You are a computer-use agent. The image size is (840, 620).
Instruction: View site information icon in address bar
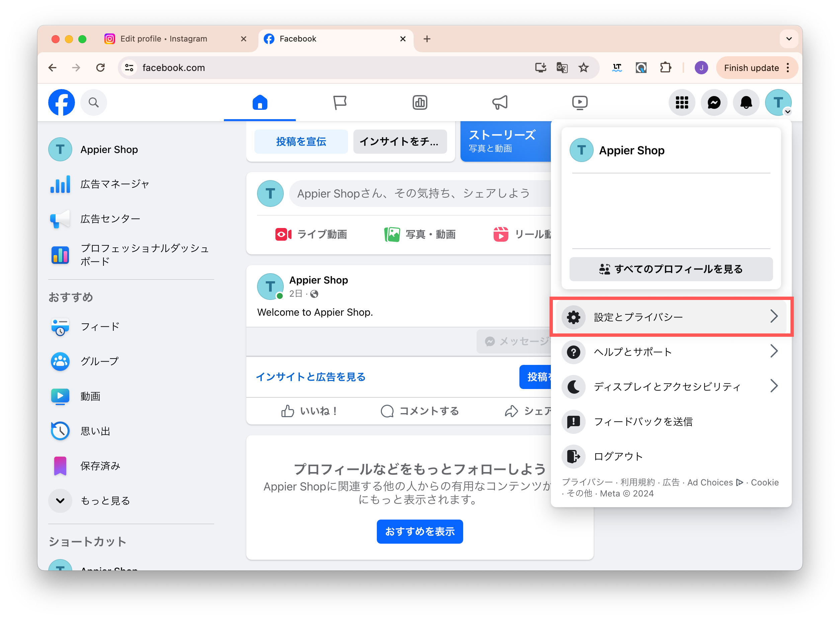click(x=129, y=68)
